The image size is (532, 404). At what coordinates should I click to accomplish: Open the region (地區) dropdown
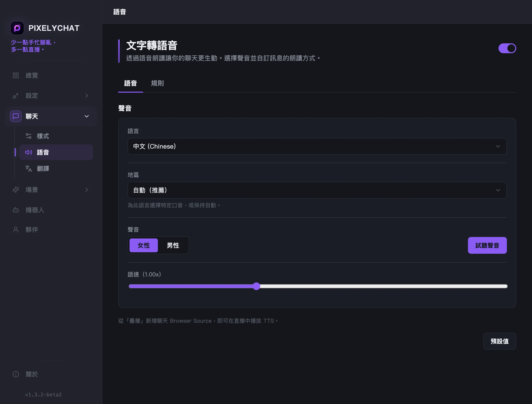pos(317,190)
